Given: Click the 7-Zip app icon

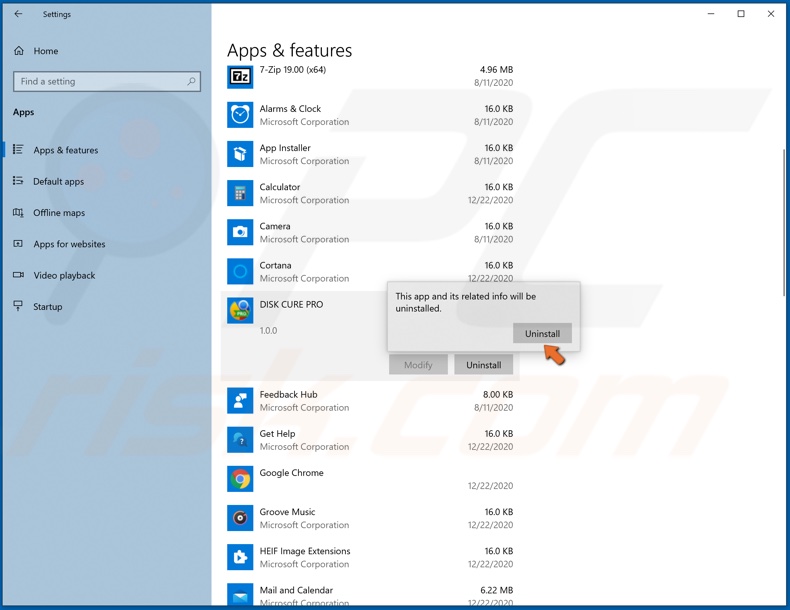Looking at the screenshot, I should [x=240, y=76].
